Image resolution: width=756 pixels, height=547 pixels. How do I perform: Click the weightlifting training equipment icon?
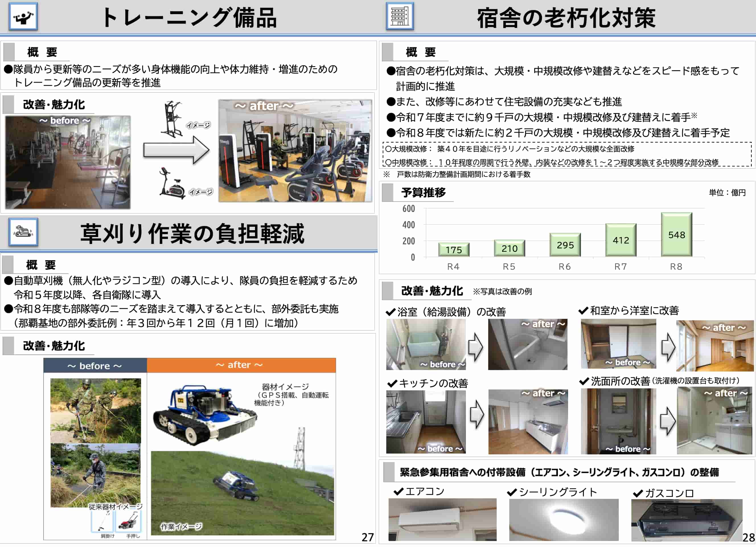[23, 17]
